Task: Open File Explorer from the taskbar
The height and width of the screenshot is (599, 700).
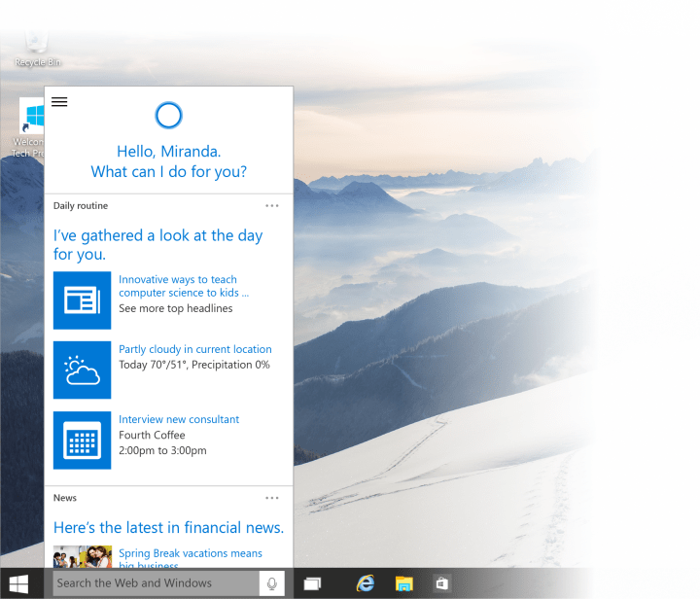Action: tap(404, 583)
